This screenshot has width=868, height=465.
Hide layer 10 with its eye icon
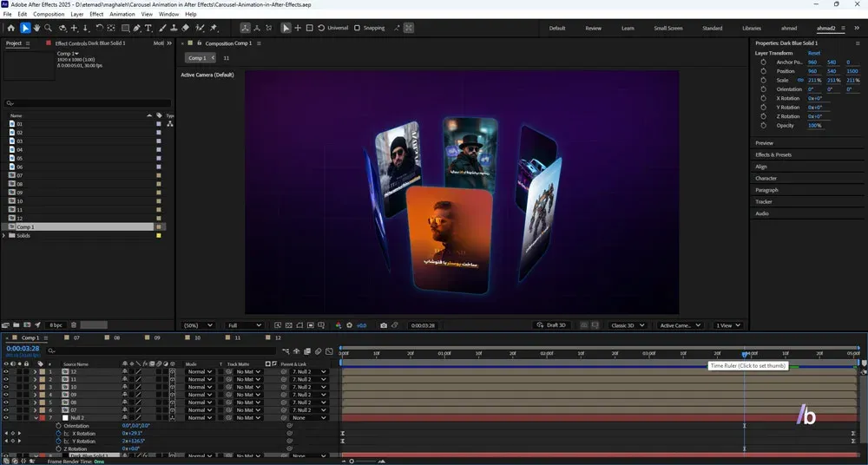[x=6, y=387]
